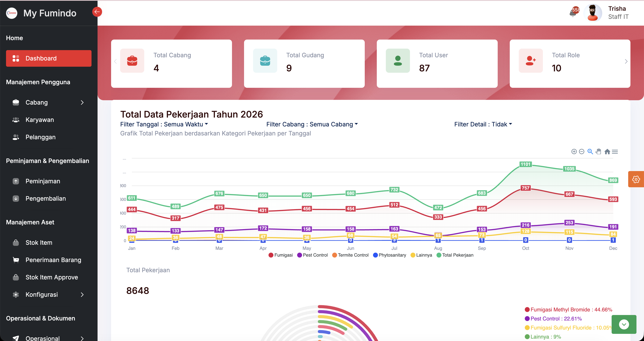Go to Stok Item menu

point(39,242)
